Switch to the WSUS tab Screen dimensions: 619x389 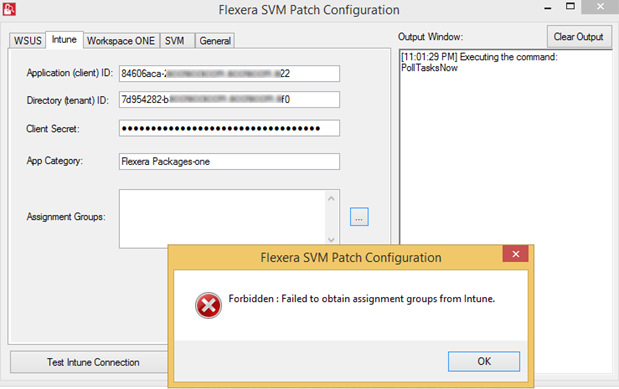27,41
